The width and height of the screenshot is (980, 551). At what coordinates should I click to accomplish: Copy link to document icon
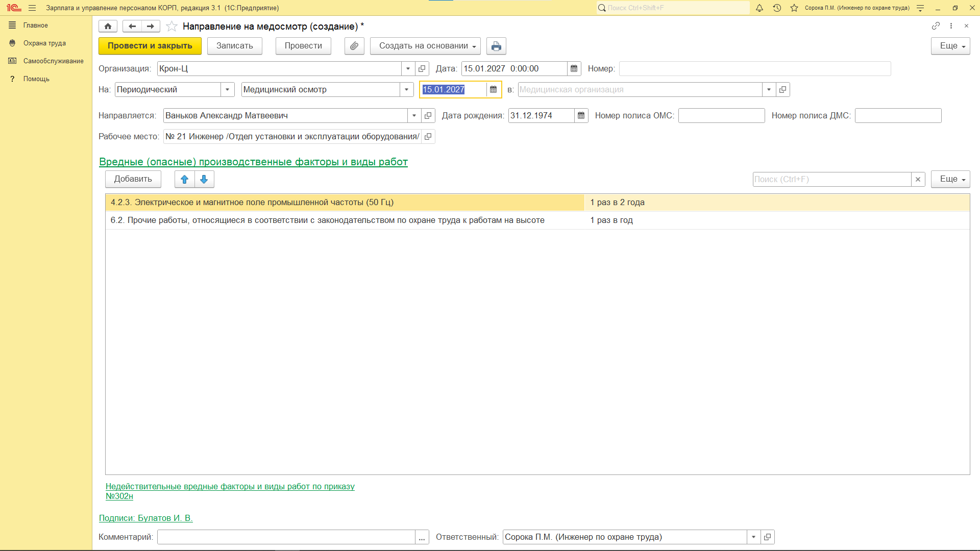coord(935,26)
